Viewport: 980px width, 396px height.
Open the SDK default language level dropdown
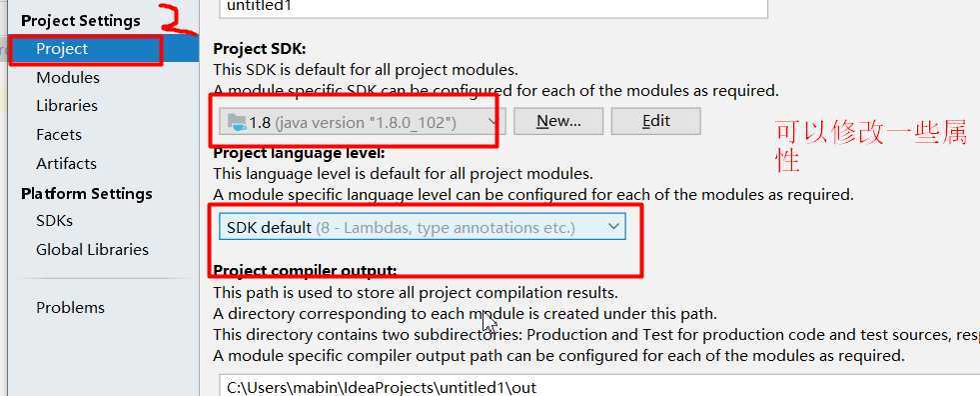(423, 227)
